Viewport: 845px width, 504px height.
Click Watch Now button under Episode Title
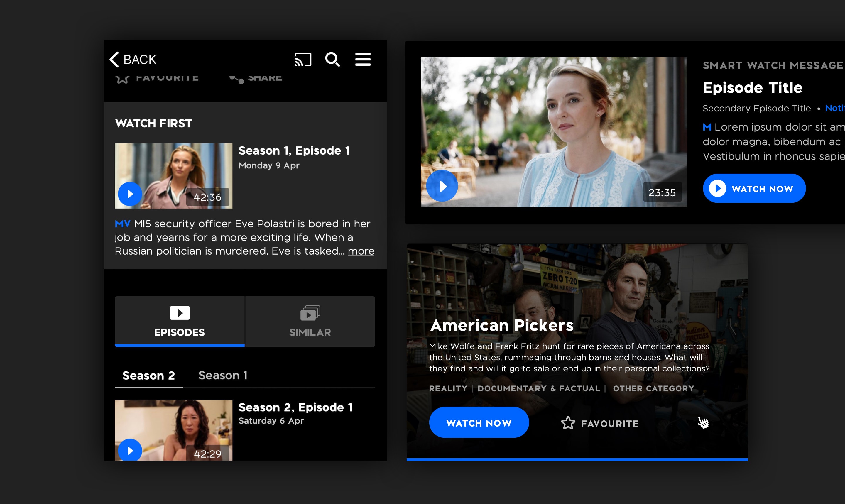click(x=754, y=189)
